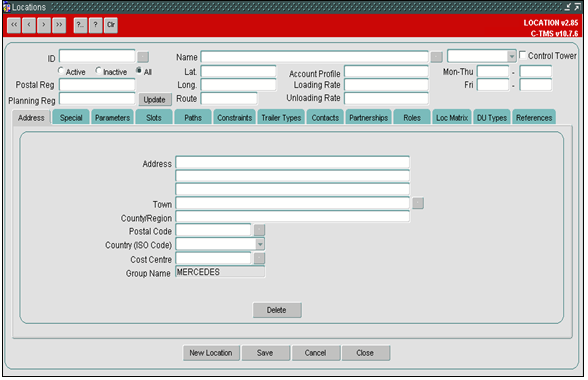Viewport: 588px width, 380px height.
Task: Select the Inactive radio button
Action: click(98, 71)
